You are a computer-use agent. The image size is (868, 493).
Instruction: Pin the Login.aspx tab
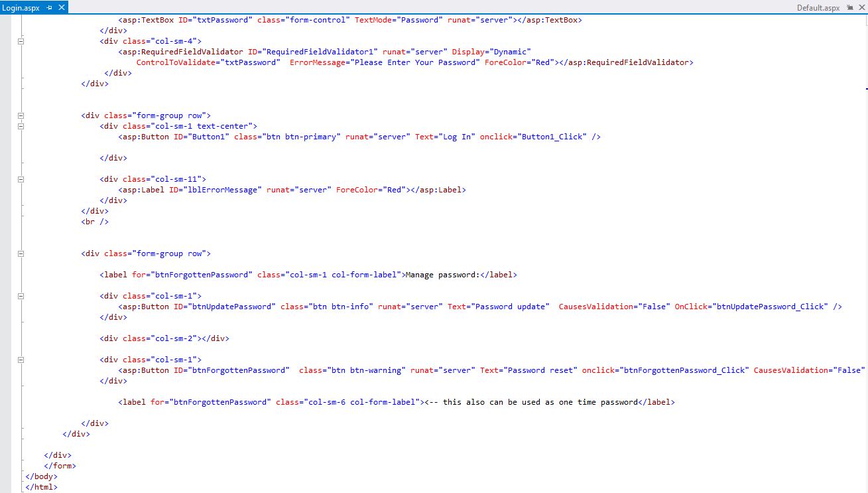point(50,7)
